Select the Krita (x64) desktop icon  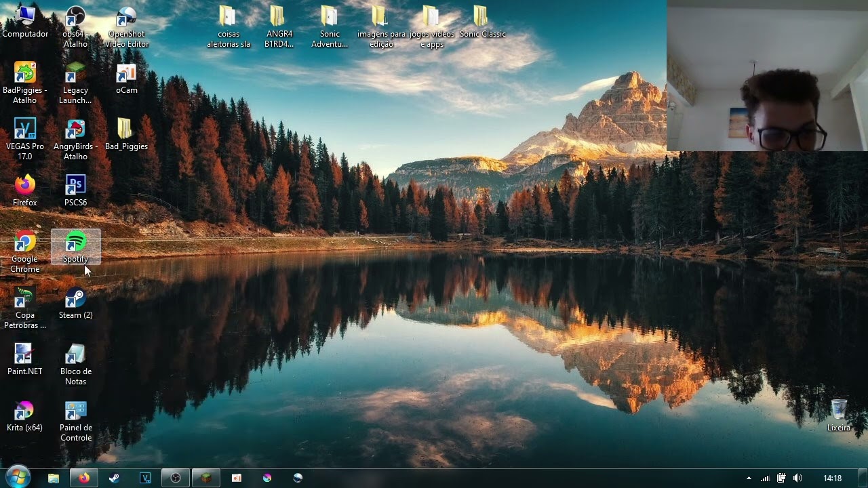pyautogui.click(x=25, y=416)
